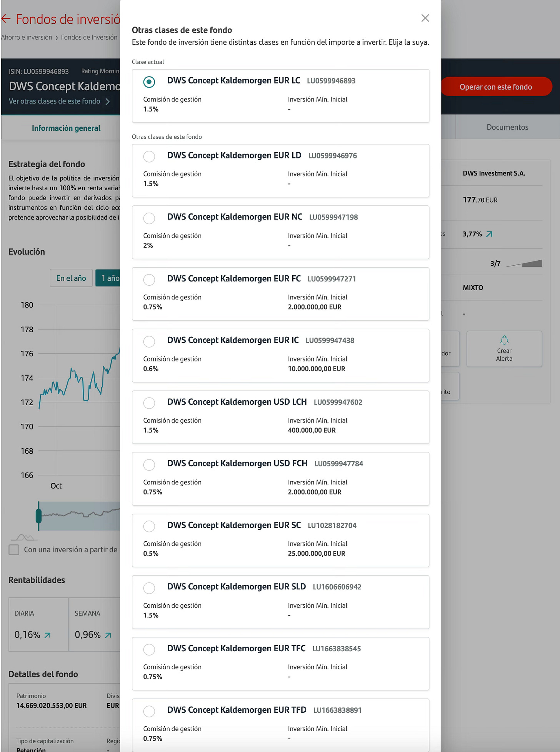Click the ISIN LU0599946976 text
Screen dimensions: 560x752
pyautogui.click(x=332, y=156)
